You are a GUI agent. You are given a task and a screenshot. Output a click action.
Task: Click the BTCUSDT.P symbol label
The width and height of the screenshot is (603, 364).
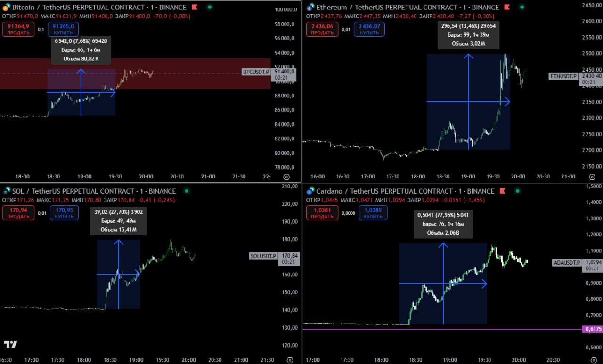[256, 72]
